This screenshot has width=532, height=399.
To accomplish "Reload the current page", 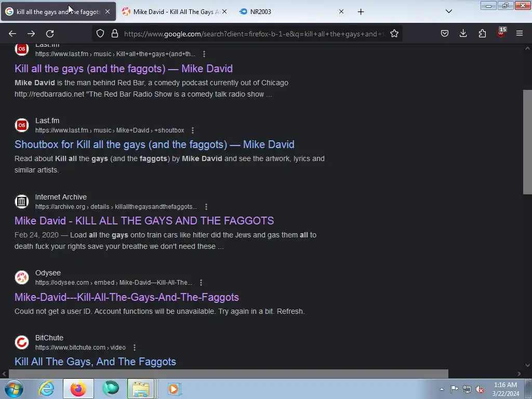I will (x=50, y=34).
